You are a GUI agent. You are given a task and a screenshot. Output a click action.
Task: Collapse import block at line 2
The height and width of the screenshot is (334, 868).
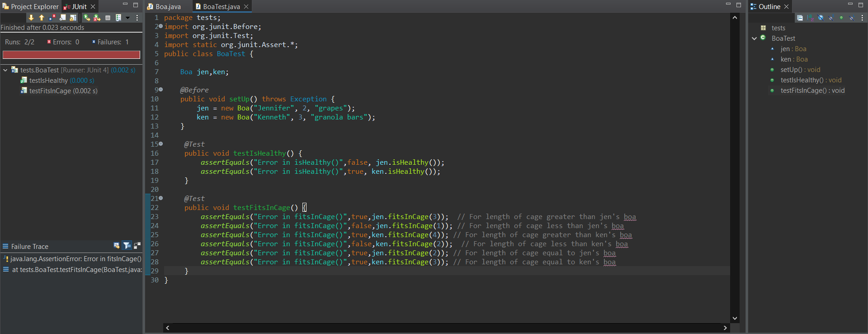161,26
